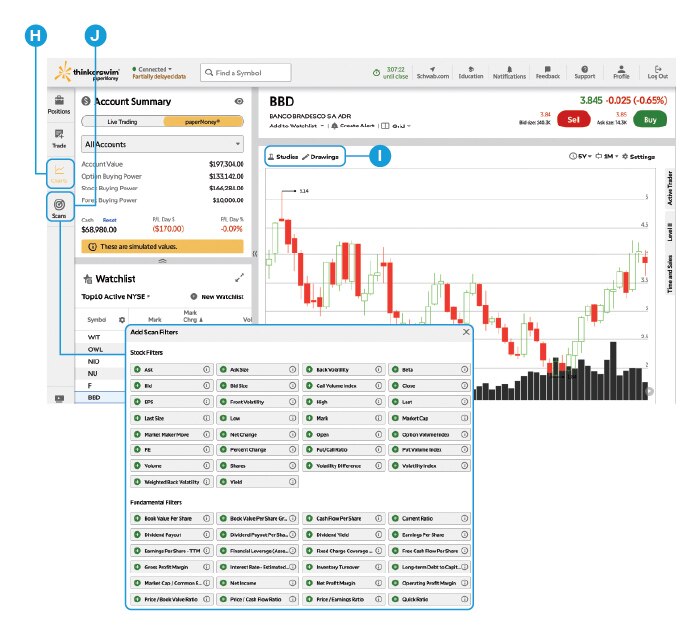This screenshot has width=700, height=636.
Task: Open the All Accounts dropdown
Action: coord(162,144)
